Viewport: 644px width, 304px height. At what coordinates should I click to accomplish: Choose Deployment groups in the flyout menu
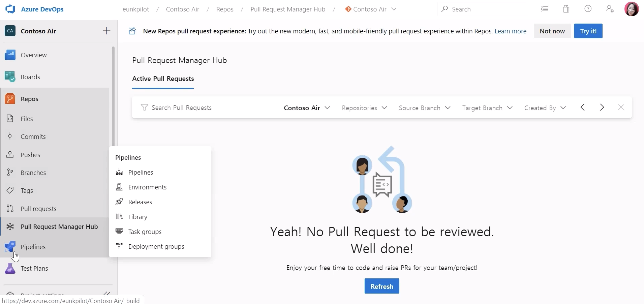coord(160,246)
